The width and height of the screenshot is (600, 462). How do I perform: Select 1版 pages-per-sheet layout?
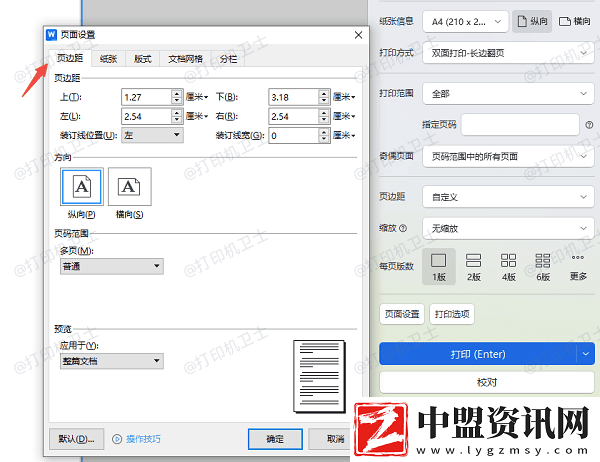pyautogui.click(x=439, y=267)
